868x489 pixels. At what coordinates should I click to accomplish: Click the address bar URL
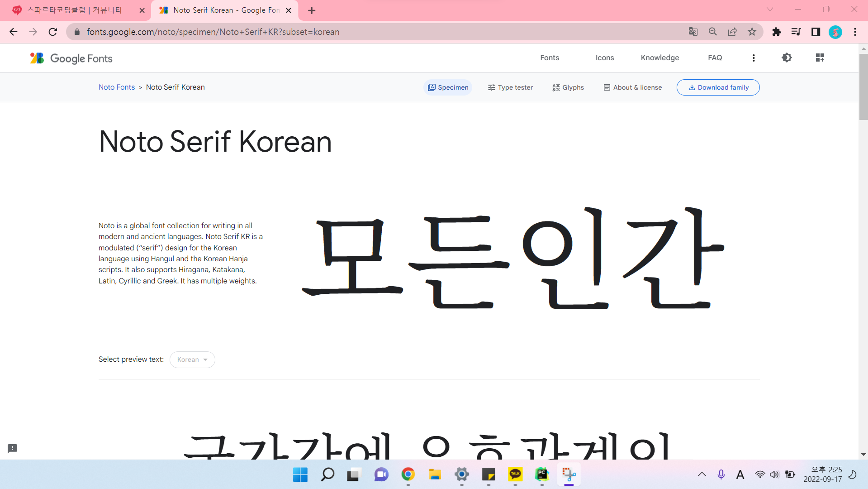click(213, 32)
